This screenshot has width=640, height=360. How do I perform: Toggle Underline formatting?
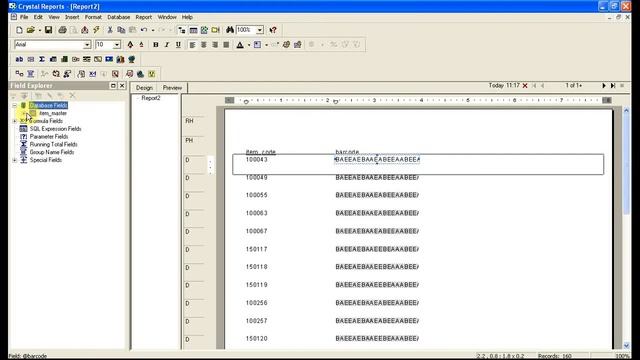[x=178, y=44]
